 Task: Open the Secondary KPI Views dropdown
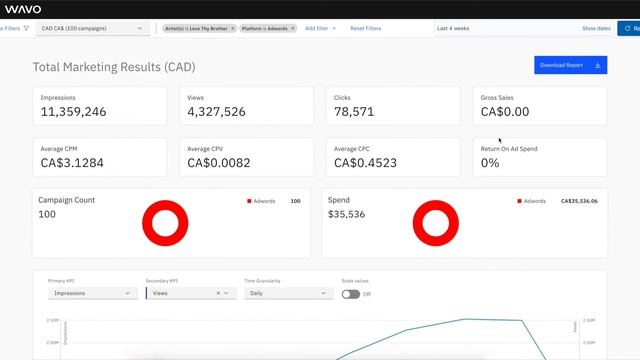191,293
